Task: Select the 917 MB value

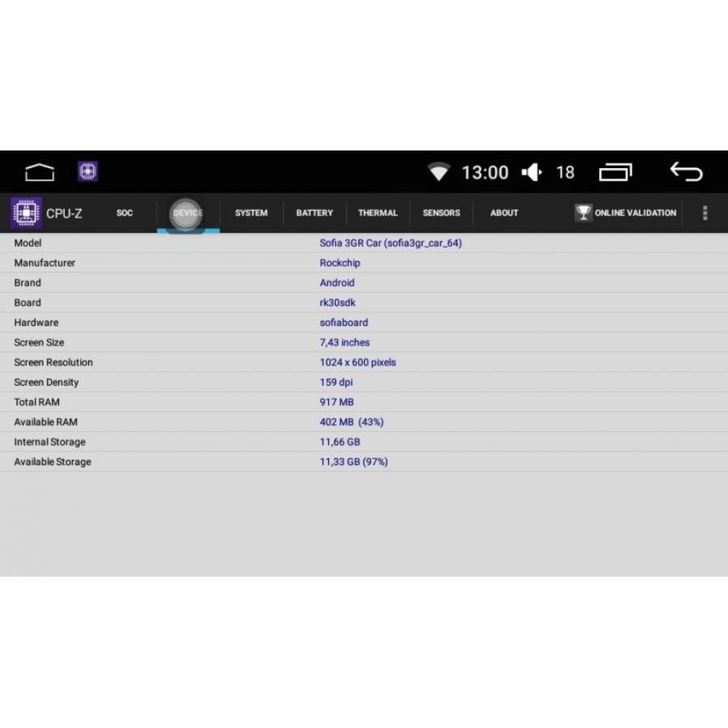Action: (336, 402)
